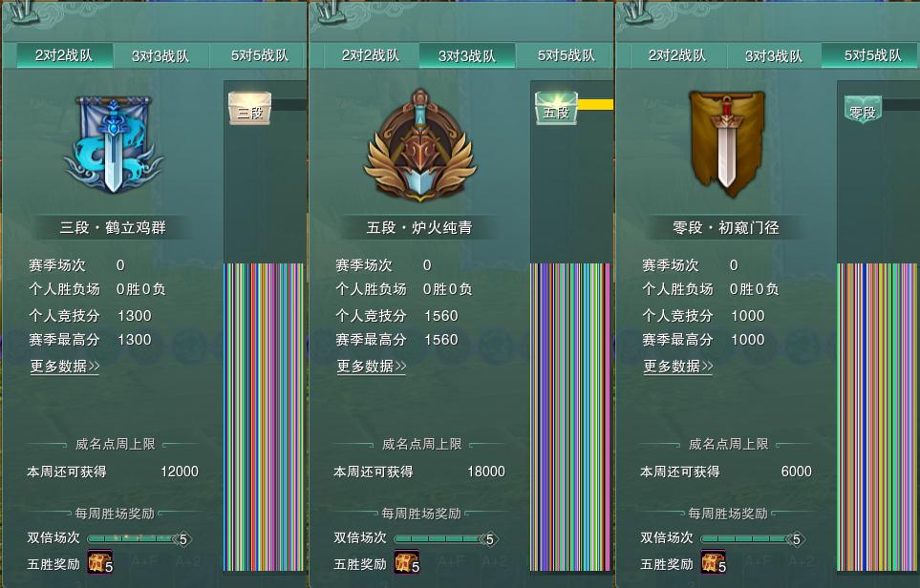Viewport: 920px width, 588px height.
Task: Click 五胜奖励 reward item in right panel
Action: tap(714, 561)
